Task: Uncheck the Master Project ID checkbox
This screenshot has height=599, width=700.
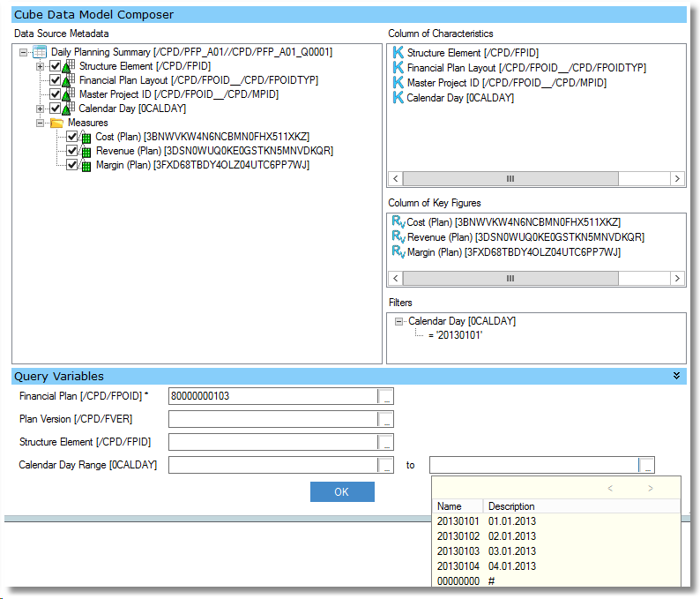Action: (55, 94)
